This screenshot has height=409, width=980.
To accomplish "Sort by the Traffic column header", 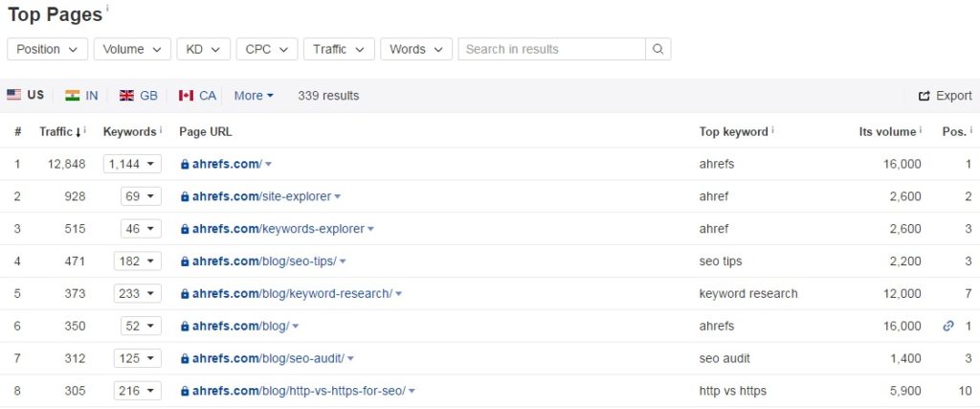I will [62, 132].
